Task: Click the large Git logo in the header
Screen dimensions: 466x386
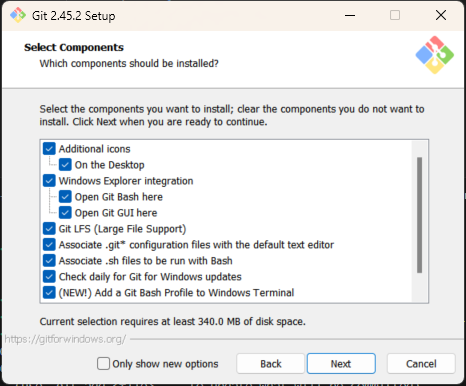Action: (435, 55)
